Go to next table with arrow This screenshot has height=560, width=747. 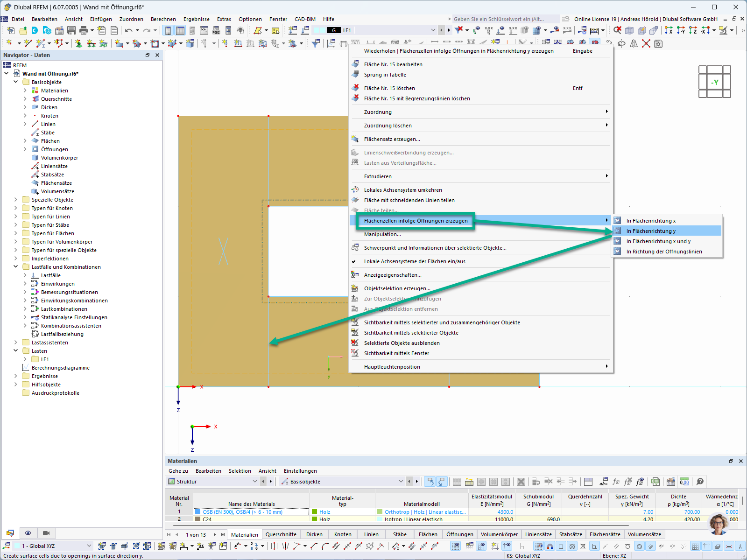215,535
